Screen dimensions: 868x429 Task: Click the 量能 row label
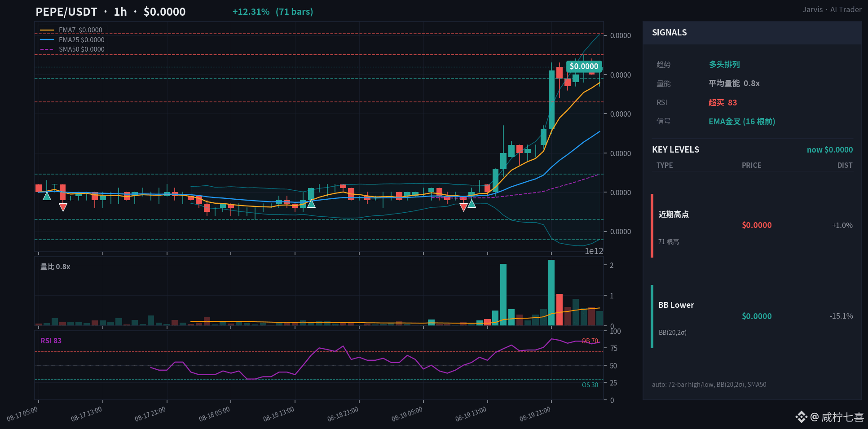(663, 83)
